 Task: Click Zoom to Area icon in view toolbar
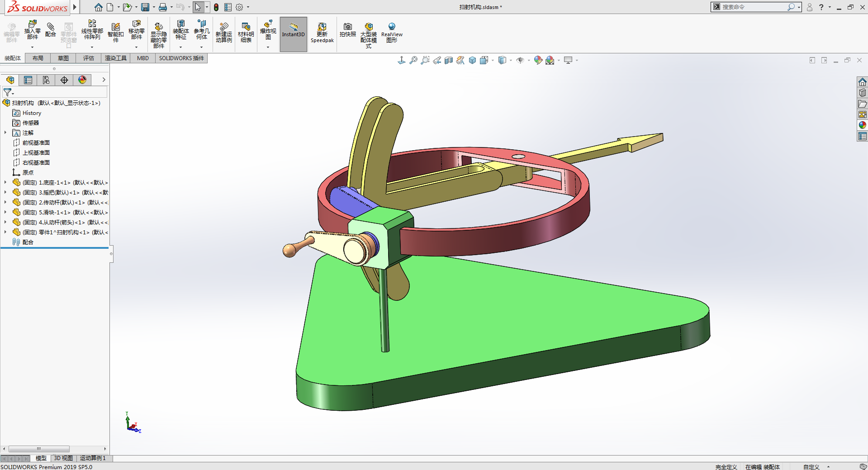tap(425, 60)
